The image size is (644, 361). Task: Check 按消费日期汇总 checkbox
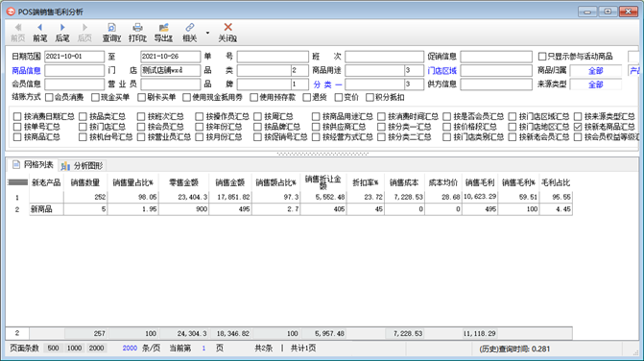point(17,116)
